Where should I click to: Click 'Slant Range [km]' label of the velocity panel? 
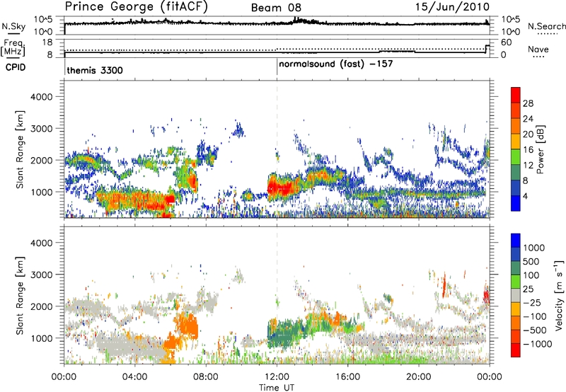tap(20, 296)
